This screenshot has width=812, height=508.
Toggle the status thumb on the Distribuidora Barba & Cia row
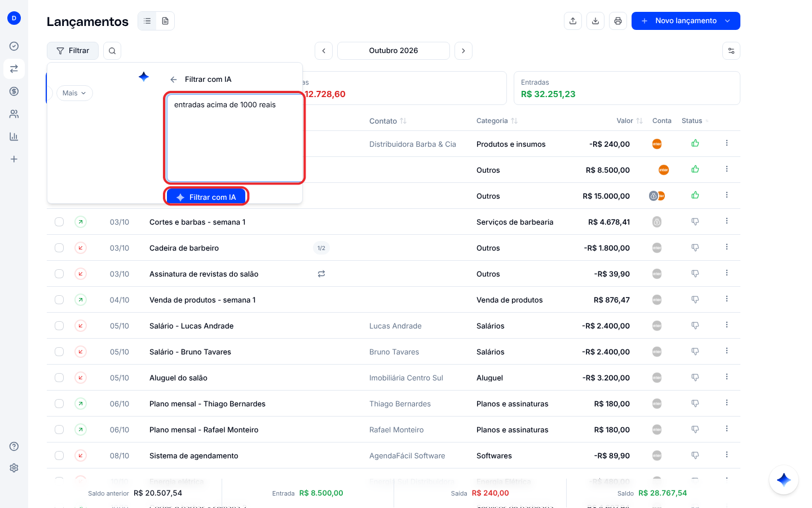695,143
